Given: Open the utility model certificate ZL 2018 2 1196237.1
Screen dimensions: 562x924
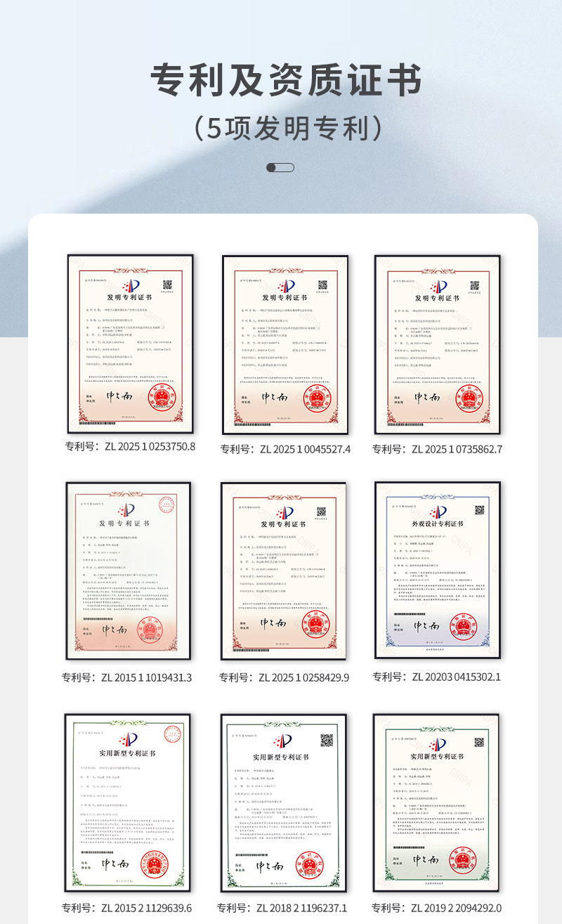Looking at the screenshot, I should 283,803.
